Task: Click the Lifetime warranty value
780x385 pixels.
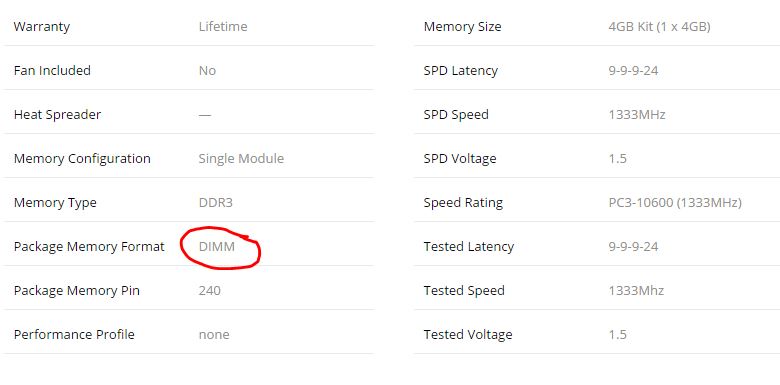Action: coord(223,26)
